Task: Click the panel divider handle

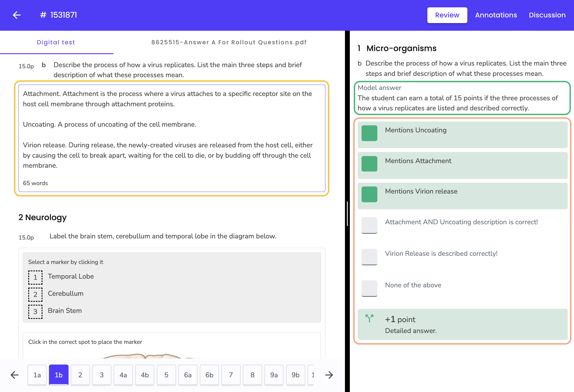Action: pos(347,214)
